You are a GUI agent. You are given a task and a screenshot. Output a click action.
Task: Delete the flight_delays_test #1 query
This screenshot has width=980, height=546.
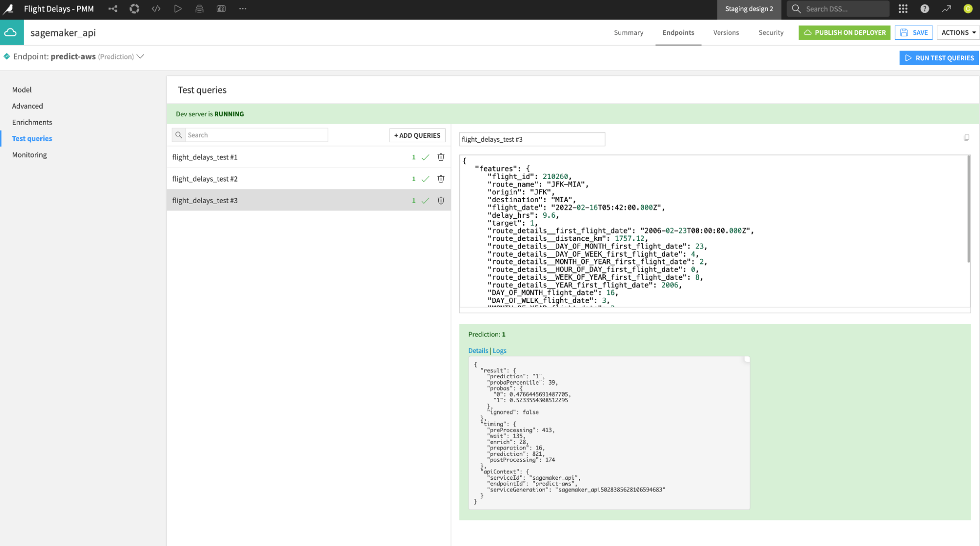440,157
